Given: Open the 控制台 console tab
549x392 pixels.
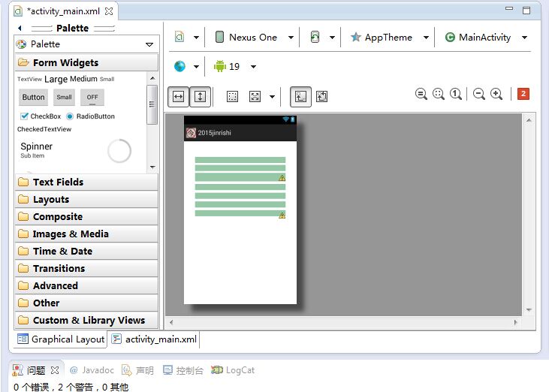Looking at the screenshot, I should coord(183,370).
